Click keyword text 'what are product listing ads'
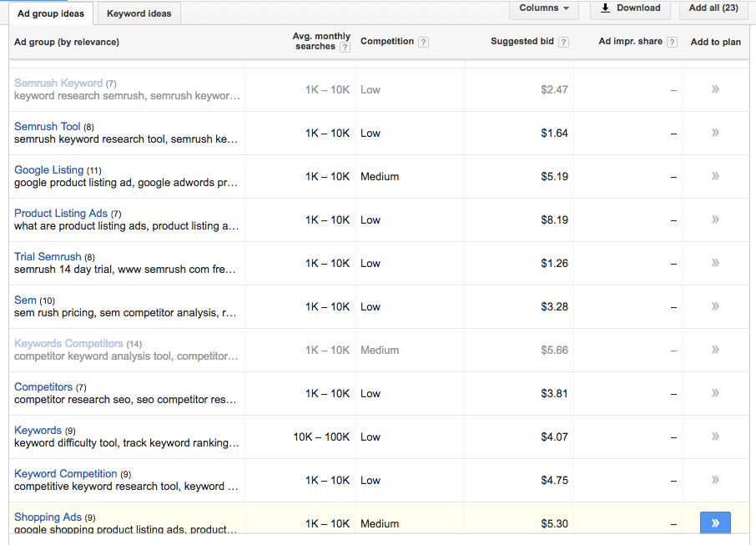 click(80, 225)
